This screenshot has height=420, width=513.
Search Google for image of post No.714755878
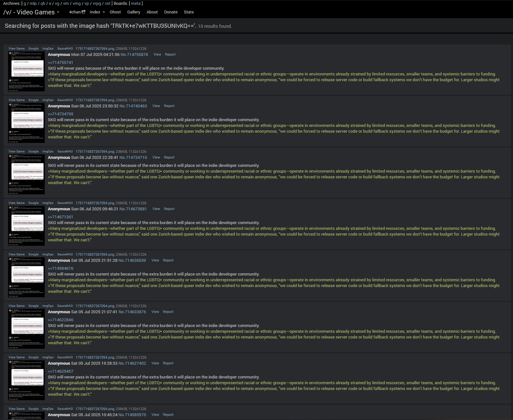(34, 49)
